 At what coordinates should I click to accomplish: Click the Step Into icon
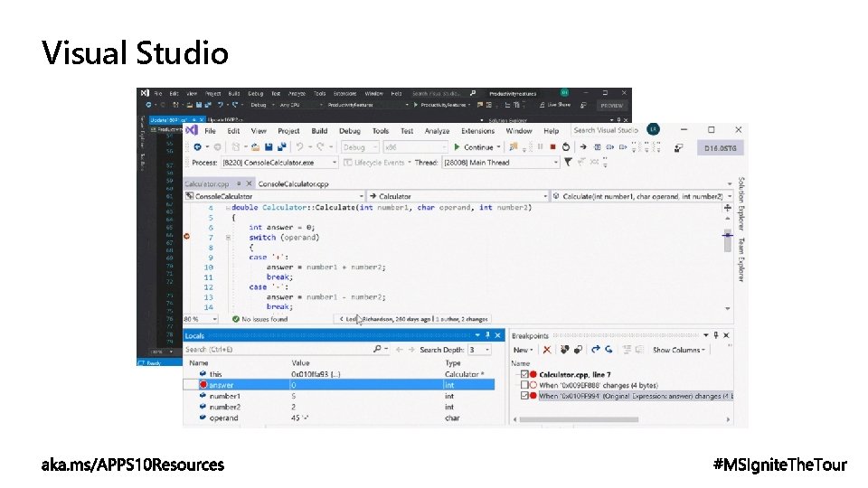[x=598, y=147]
